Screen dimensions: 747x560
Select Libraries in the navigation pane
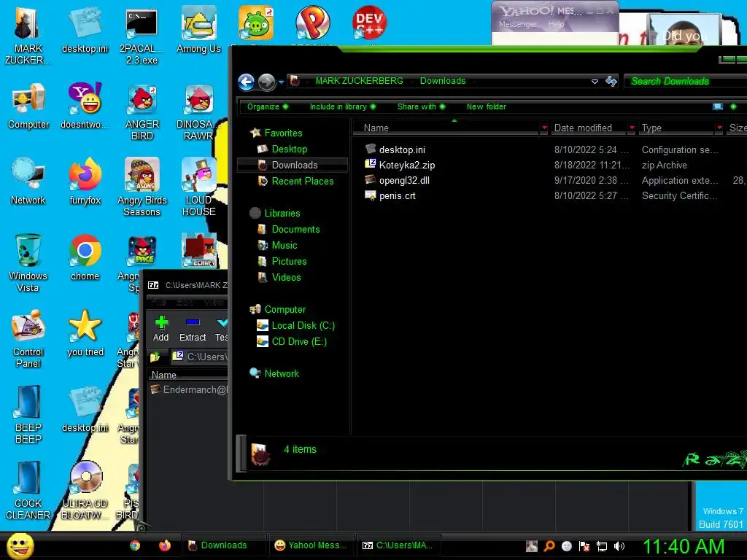pos(282,214)
